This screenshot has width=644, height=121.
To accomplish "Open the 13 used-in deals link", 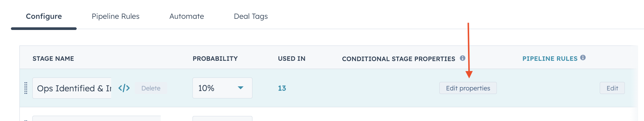I will [x=282, y=88].
